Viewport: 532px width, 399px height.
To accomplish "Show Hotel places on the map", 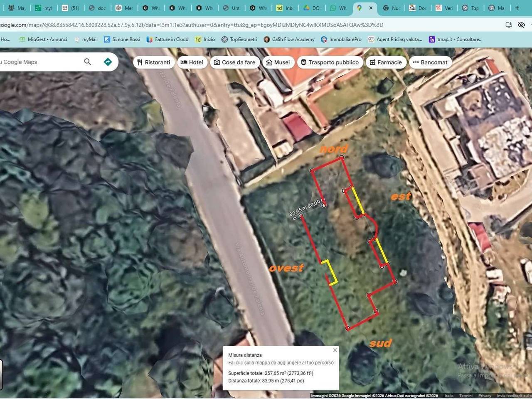I will [192, 62].
